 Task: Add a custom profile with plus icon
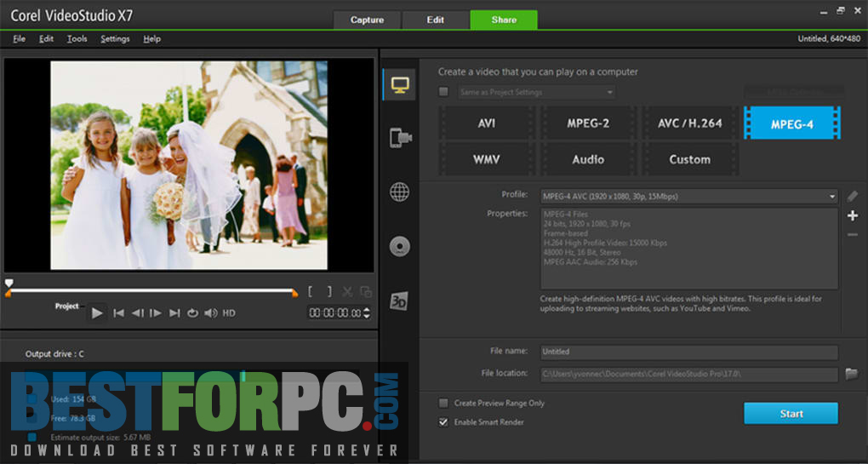coord(853,216)
